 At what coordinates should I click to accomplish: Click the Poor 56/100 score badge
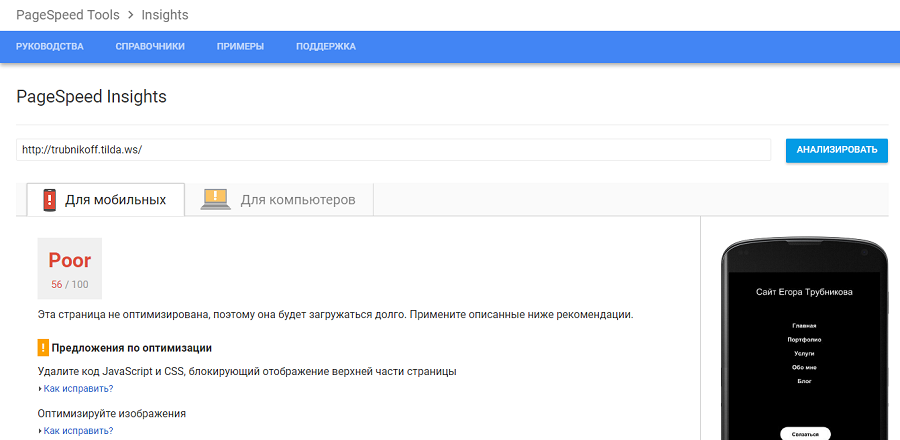coord(70,268)
